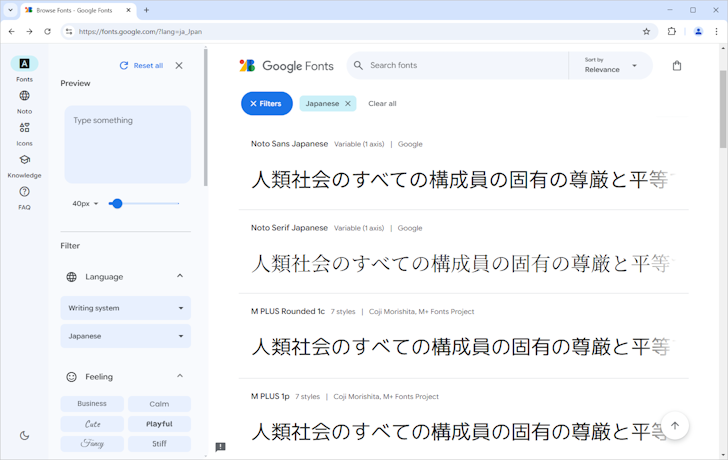Viewport: 728px width, 460px height.
Task: Open the shopping bag selection icon
Action: coord(677,65)
